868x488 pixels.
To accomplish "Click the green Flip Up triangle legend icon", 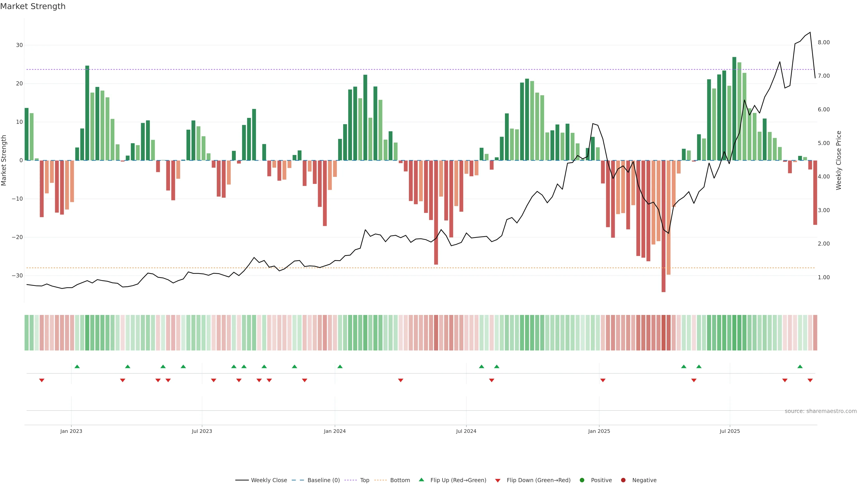I will click(421, 480).
